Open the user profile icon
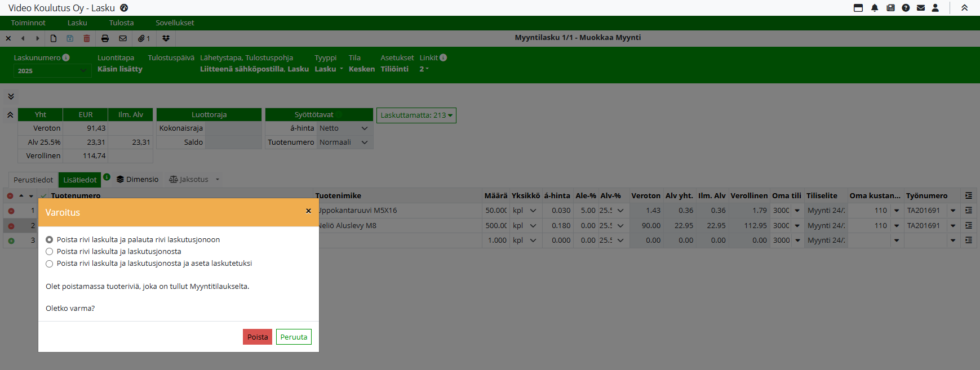 935,8
